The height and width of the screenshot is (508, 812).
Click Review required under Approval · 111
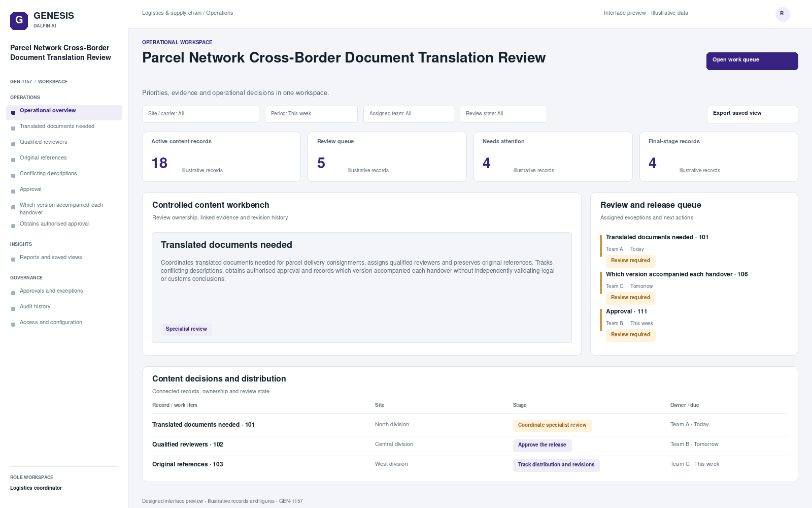(x=630, y=335)
